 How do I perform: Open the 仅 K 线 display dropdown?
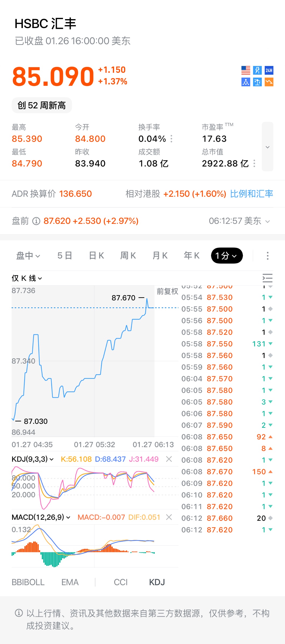(x=27, y=278)
